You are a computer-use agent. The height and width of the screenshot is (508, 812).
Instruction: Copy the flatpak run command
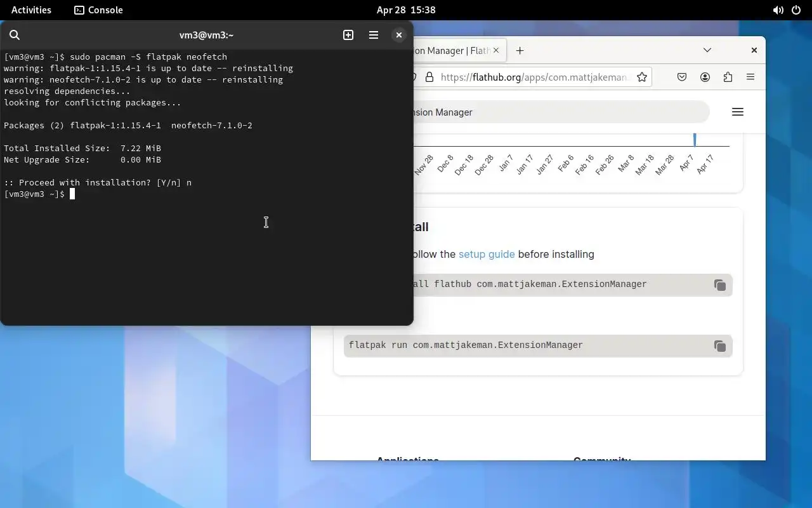(719, 346)
